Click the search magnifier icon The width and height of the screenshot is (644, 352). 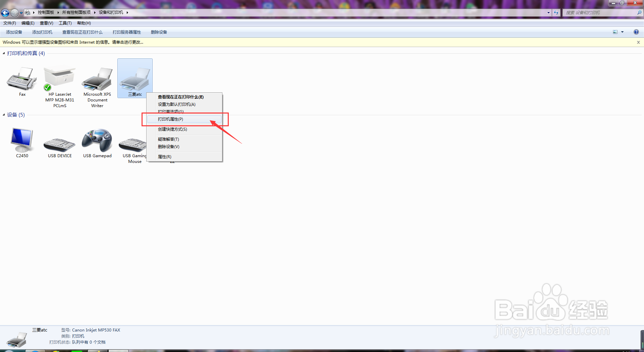639,12
